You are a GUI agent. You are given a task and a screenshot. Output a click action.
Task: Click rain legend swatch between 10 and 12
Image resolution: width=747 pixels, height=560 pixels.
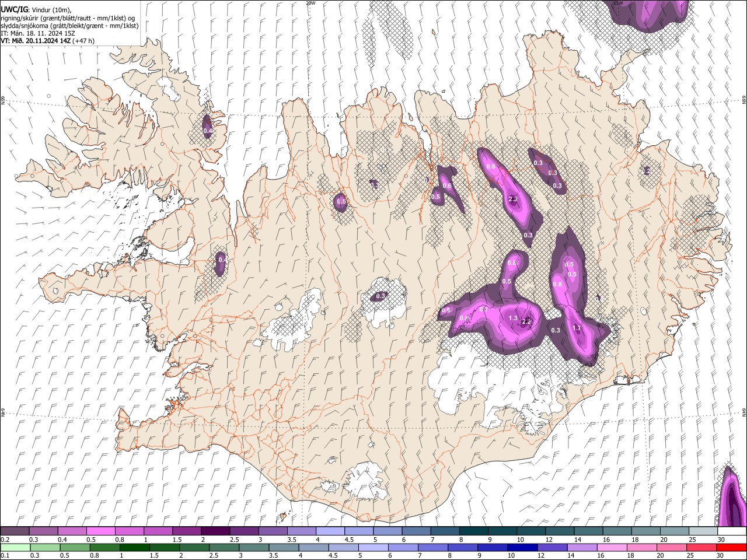point(522,547)
